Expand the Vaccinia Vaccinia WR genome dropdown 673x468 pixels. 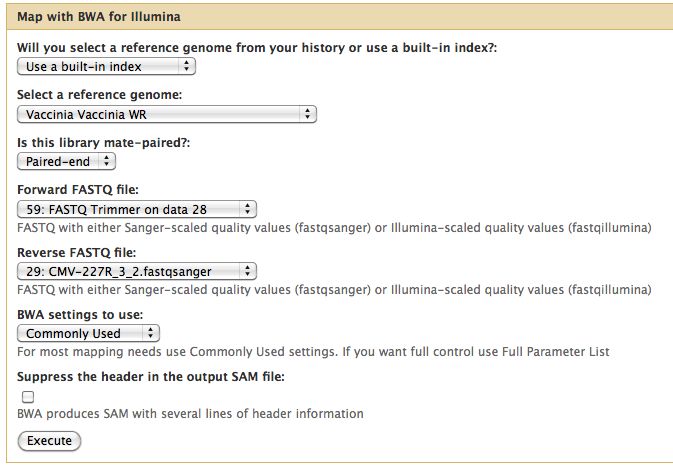pos(167,114)
